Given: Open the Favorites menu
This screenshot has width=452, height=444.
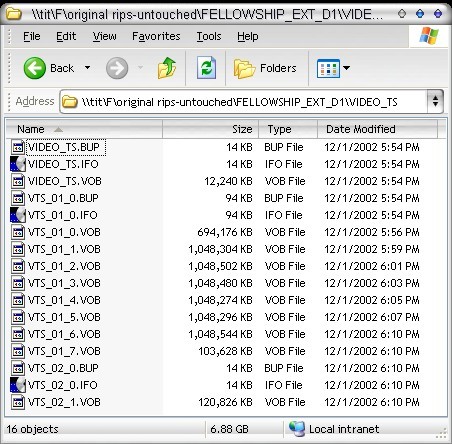Looking at the screenshot, I should [x=156, y=36].
